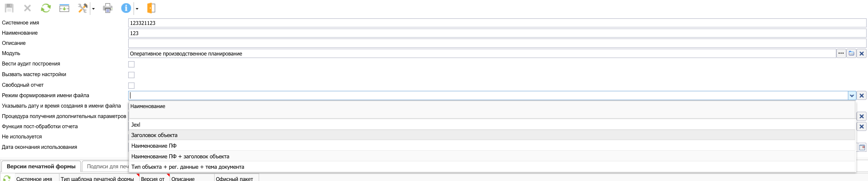Collapse the Режим формирования имени файла dropdown
868x181 pixels.
click(851, 96)
